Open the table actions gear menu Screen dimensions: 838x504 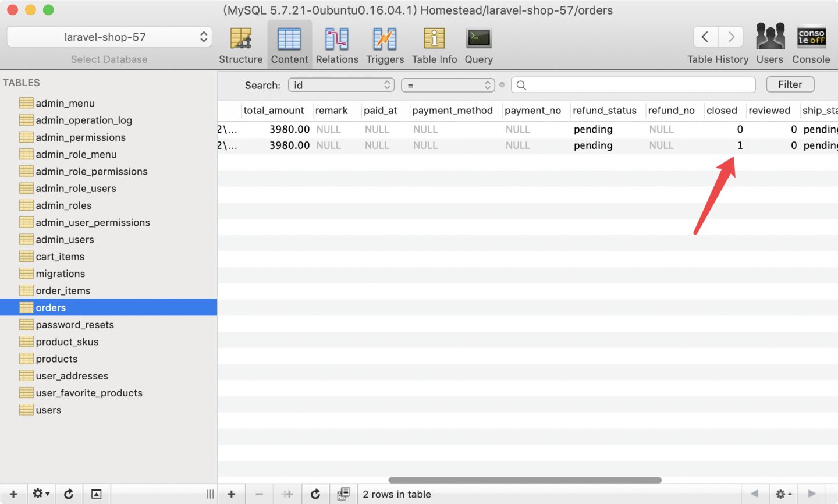pos(41,494)
